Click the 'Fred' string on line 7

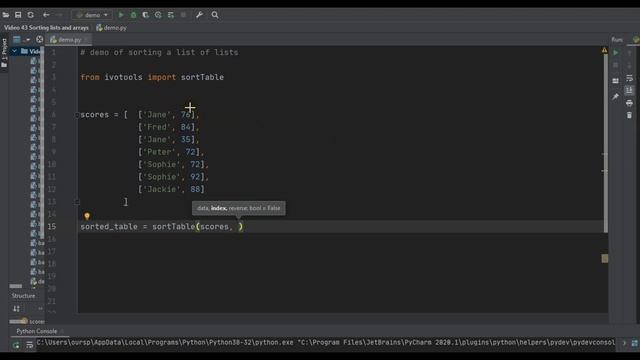pyautogui.click(x=157, y=127)
